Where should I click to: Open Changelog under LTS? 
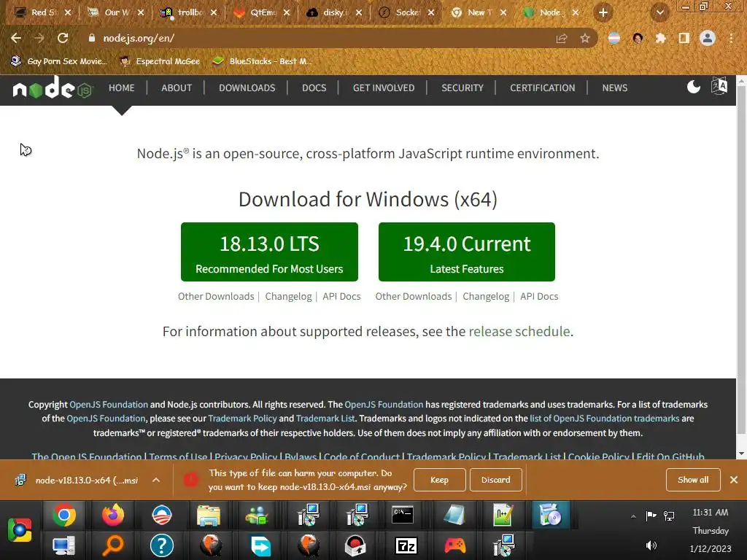(288, 296)
